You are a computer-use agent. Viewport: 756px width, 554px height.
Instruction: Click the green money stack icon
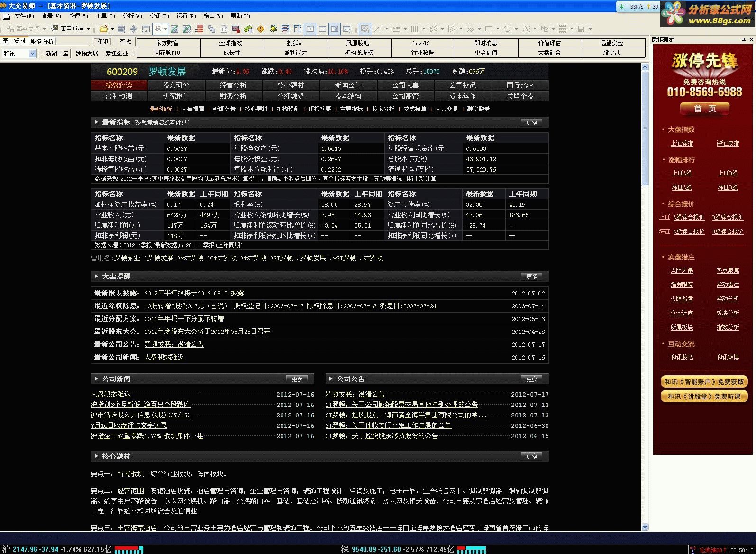(248, 29)
